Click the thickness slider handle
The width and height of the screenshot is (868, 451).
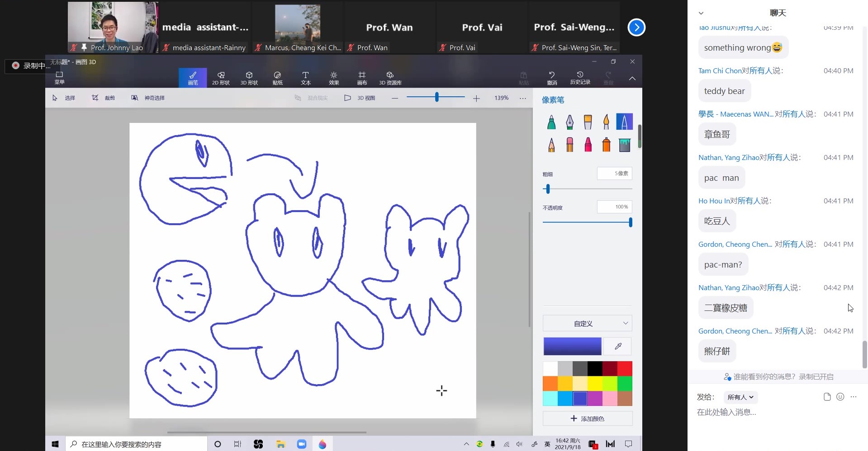[548, 189]
